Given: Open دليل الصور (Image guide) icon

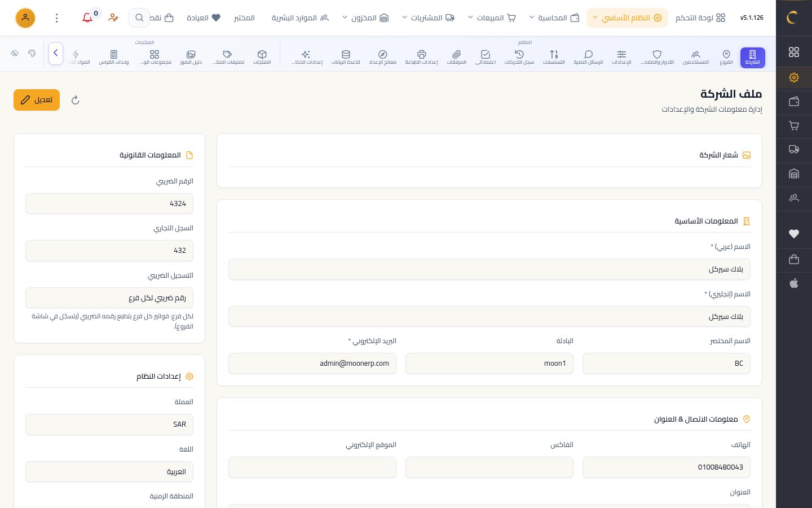Looking at the screenshot, I should pyautogui.click(x=191, y=58).
